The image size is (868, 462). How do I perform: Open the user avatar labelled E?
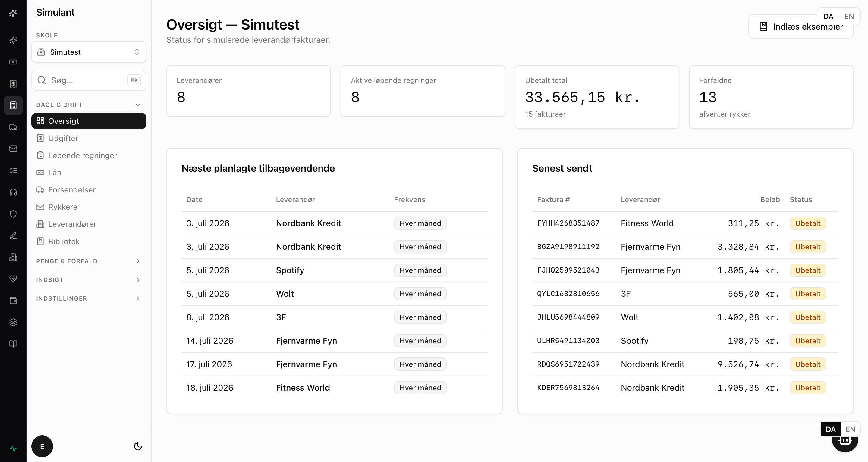coord(42,447)
